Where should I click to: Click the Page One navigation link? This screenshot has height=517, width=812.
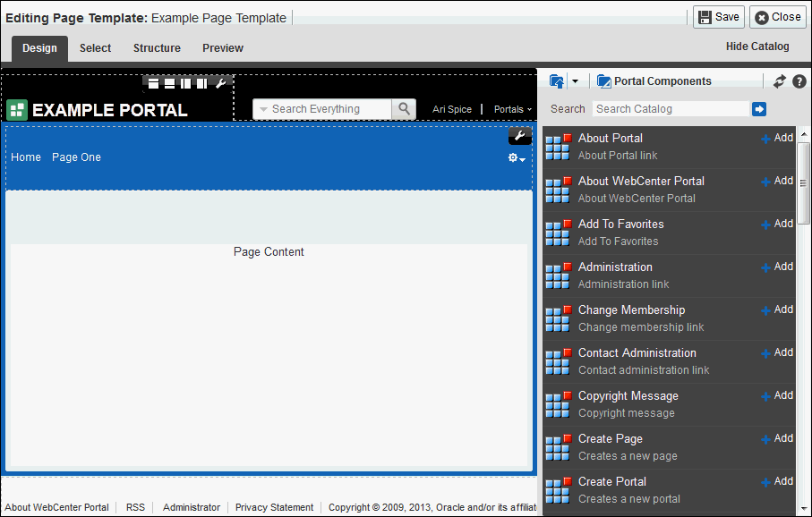[x=77, y=157]
